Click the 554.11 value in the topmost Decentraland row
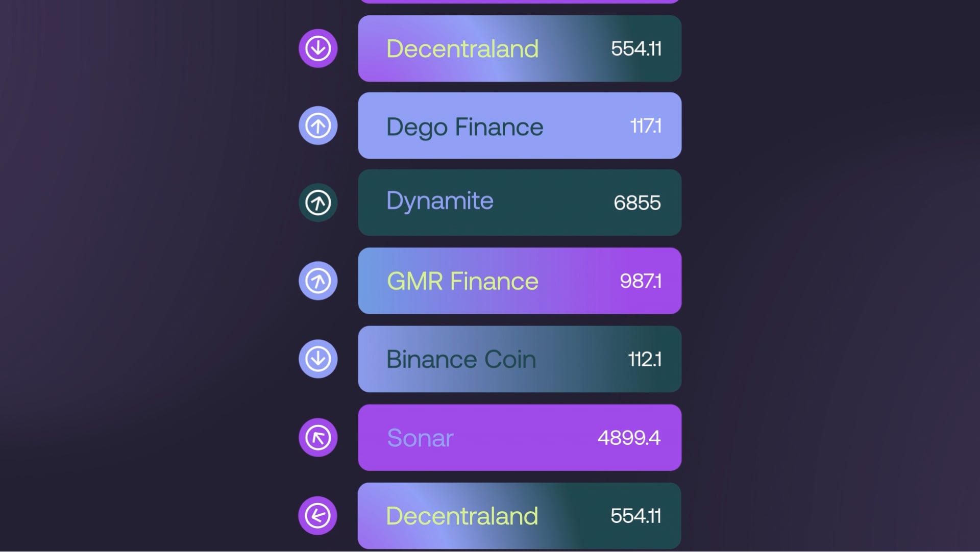Screen dimensions: 980x552 (x=636, y=49)
